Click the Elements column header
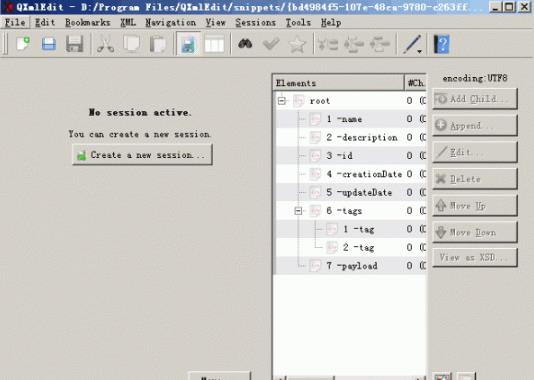Image resolution: width=534 pixels, height=380 pixels. 339,83
